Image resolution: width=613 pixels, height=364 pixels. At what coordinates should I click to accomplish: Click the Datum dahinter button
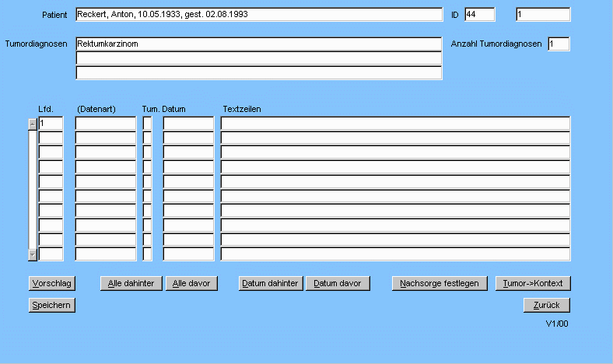click(x=270, y=284)
